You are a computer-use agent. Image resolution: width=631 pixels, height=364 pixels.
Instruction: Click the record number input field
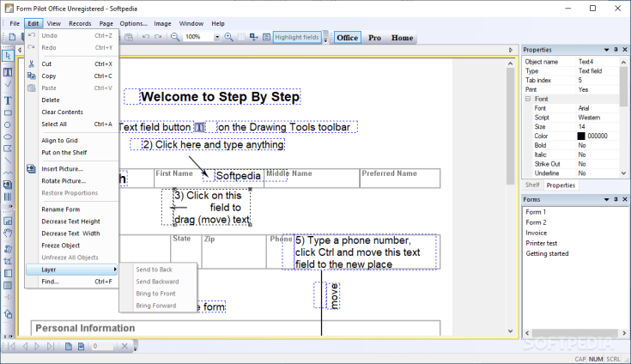[x=103, y=346]
